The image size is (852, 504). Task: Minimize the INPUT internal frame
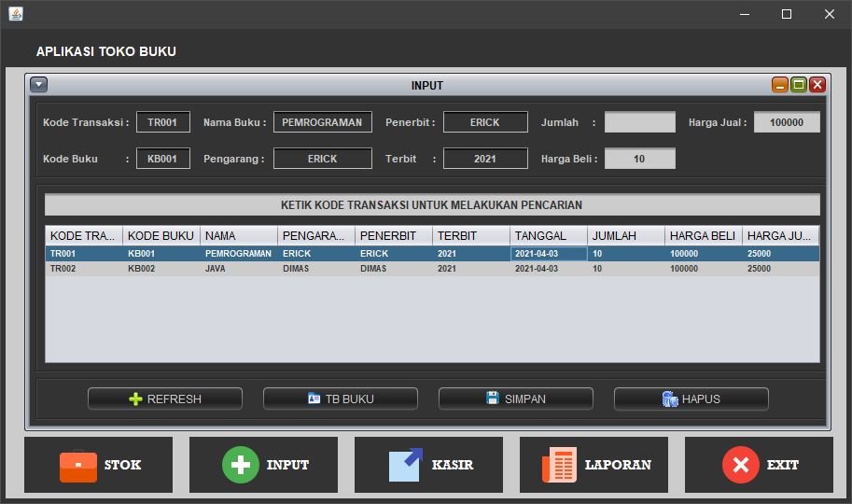780,85
